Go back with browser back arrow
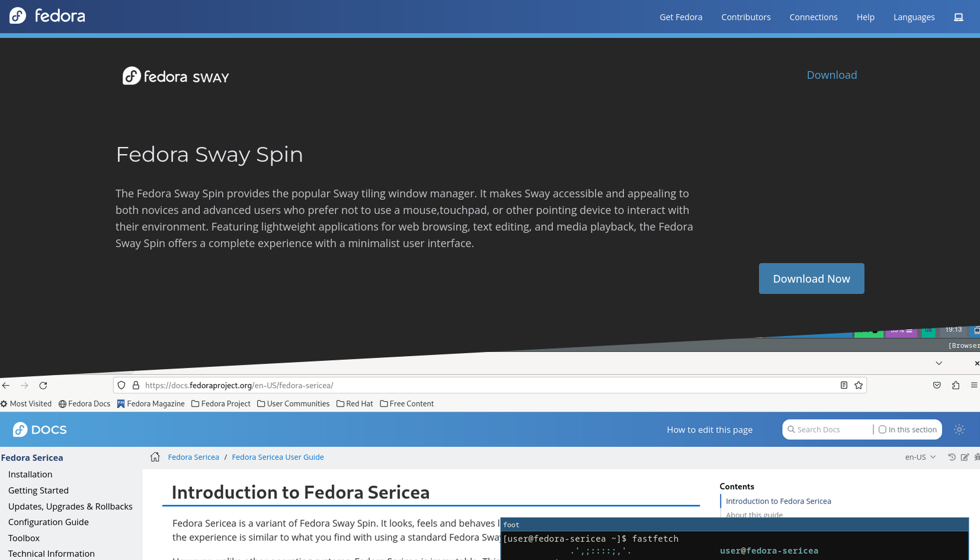Image resolution: width=980 pixels, height=560 pixels. [x=6, y=385]
